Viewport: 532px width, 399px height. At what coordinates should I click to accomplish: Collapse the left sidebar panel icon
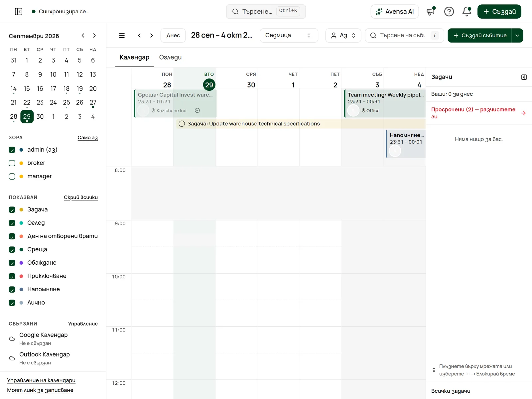pos(19,12)
